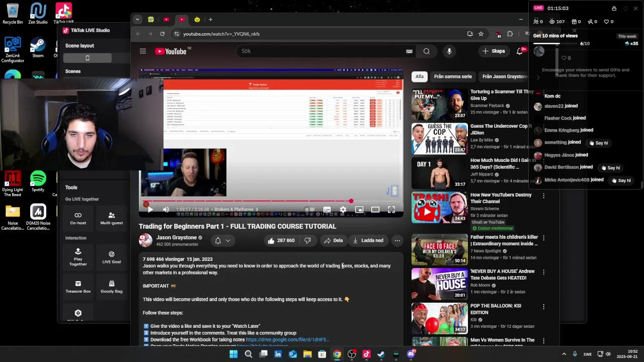Click Ladda ned download button

pyautogui.click(x=368, y=241)
